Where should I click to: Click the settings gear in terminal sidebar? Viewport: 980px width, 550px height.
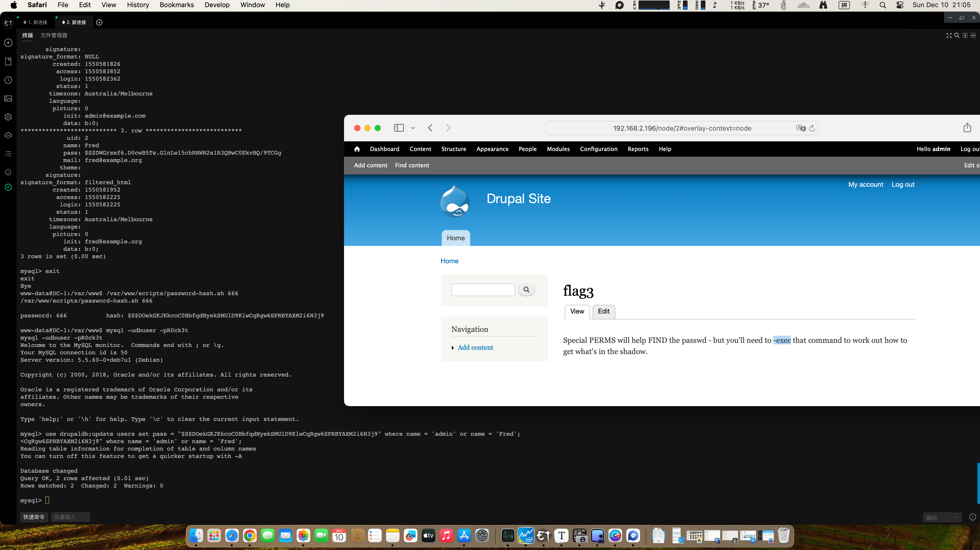(8, 117)
